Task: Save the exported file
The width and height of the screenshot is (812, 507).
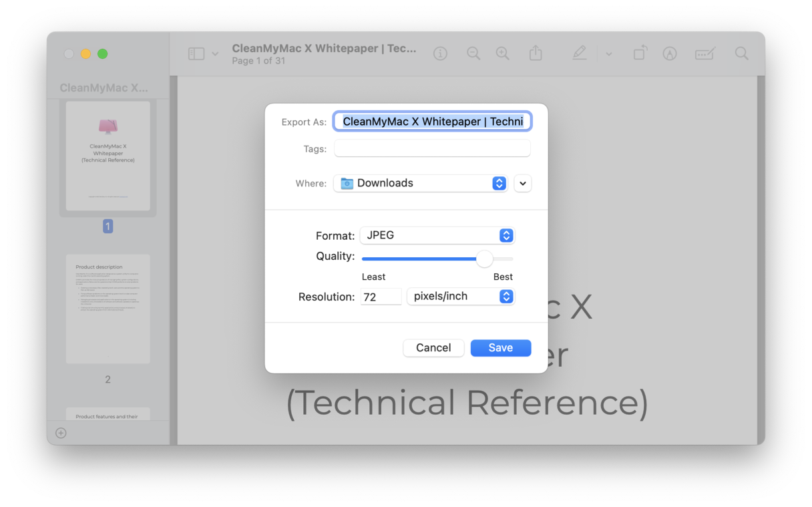Action: tap(501, 347)
